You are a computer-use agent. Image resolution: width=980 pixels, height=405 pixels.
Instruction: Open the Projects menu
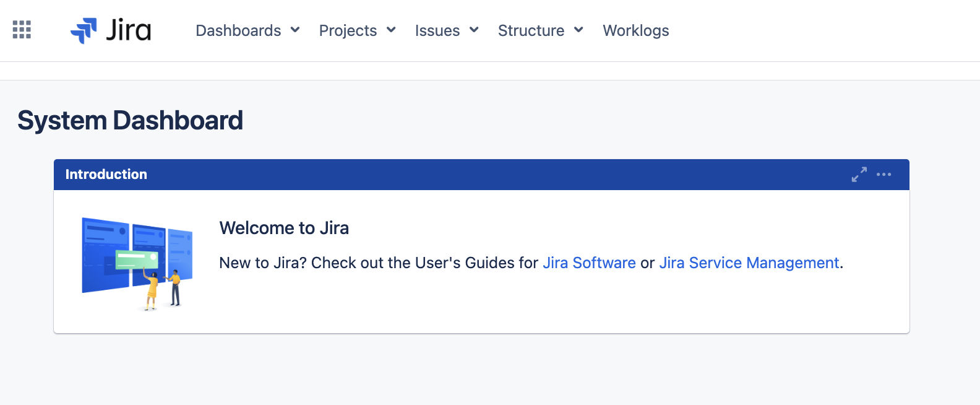pos(357,30)
